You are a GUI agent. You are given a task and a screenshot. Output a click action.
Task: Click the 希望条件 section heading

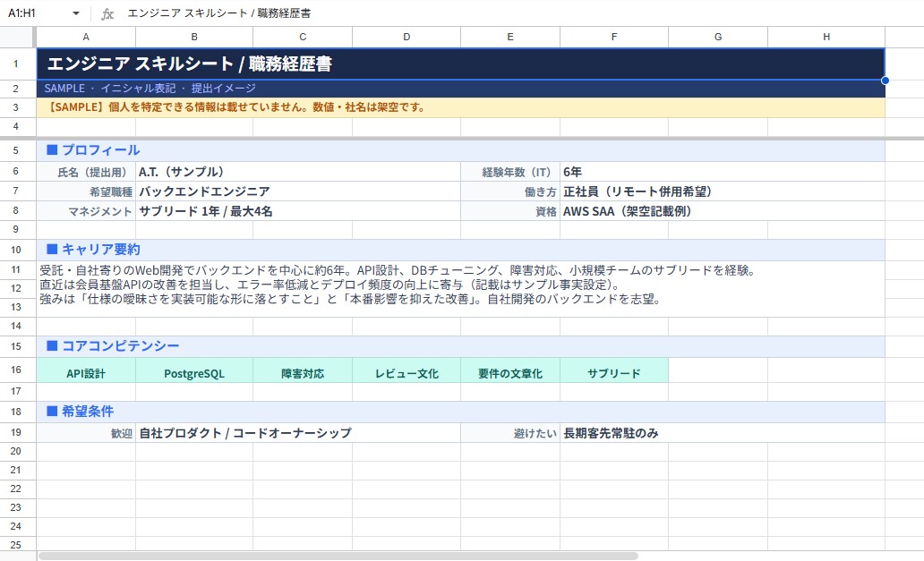click(x=461, y=412)
